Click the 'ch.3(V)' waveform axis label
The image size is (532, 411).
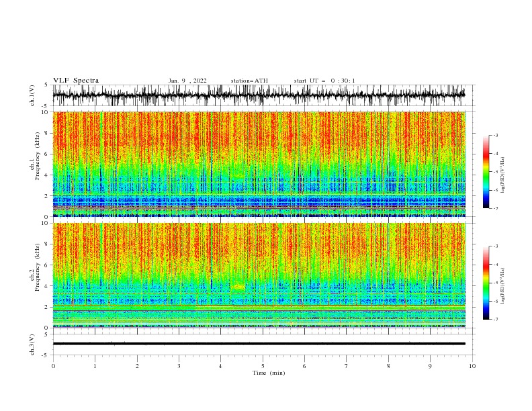pyautogui.click(x=32, y=345)
